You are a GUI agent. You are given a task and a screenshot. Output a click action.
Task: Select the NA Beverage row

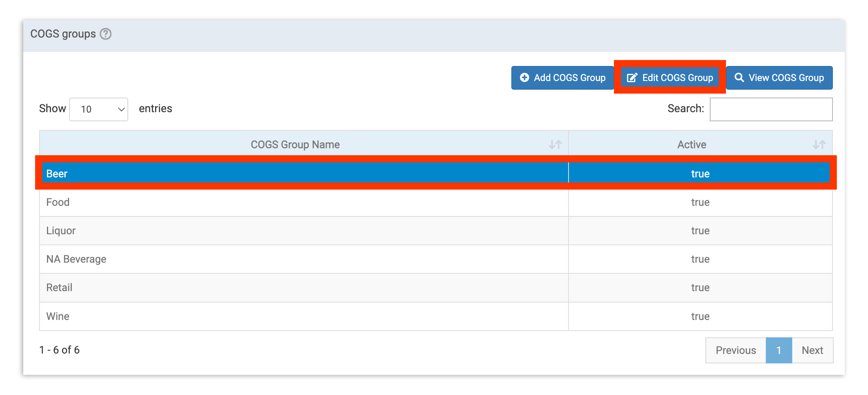click(x=76, y=259)
